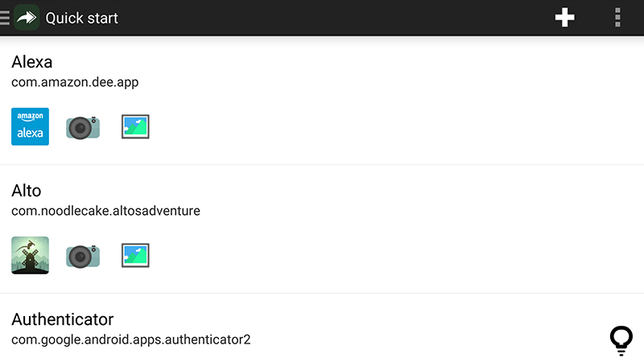The image size is (644, 362).
Task: Open the hamburger navigation drawer
Action: pos(5,18)
